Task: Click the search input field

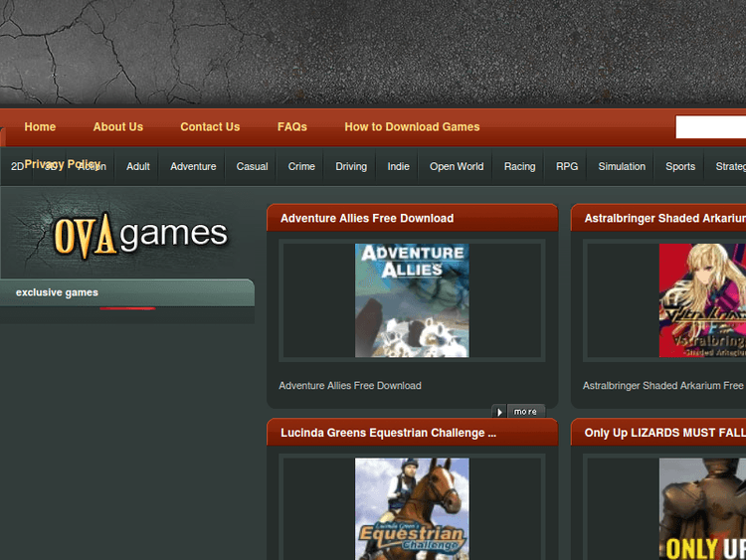Action: click(710, 127)
